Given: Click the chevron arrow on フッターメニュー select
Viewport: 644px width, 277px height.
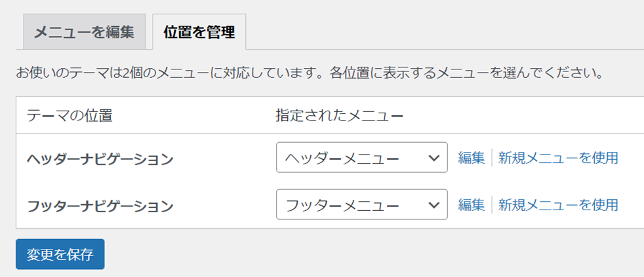Looking at the screenshot, I should 433,205.
